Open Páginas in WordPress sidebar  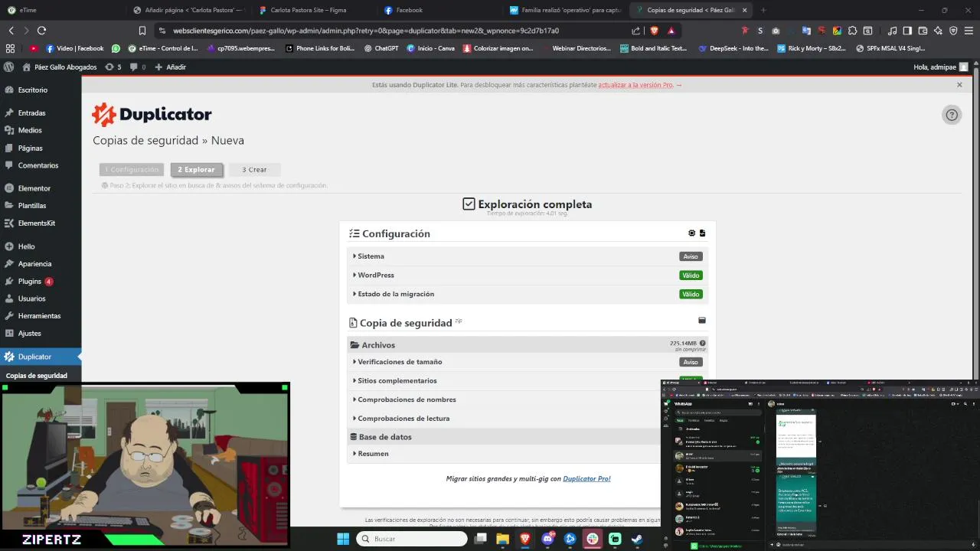tap(41, 148)
